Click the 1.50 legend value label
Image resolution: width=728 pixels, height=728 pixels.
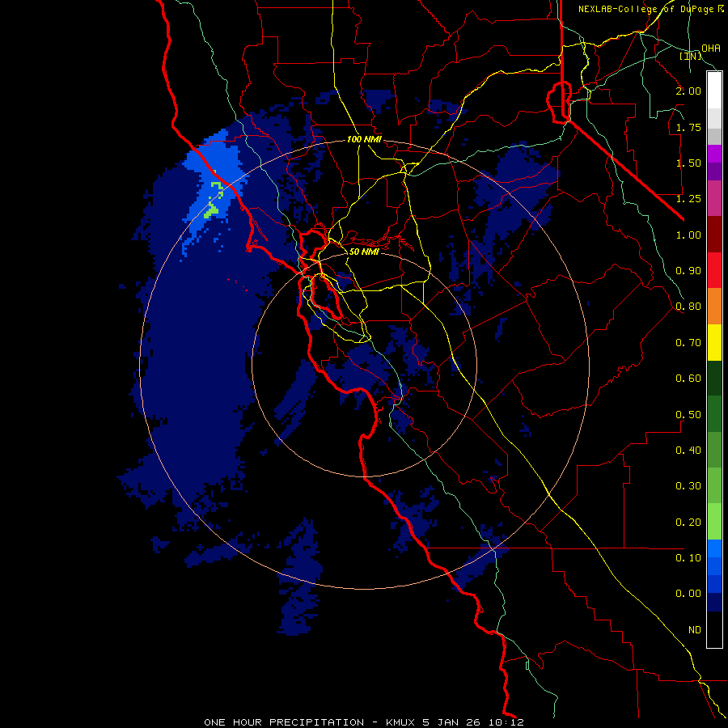tap(688, 163)
